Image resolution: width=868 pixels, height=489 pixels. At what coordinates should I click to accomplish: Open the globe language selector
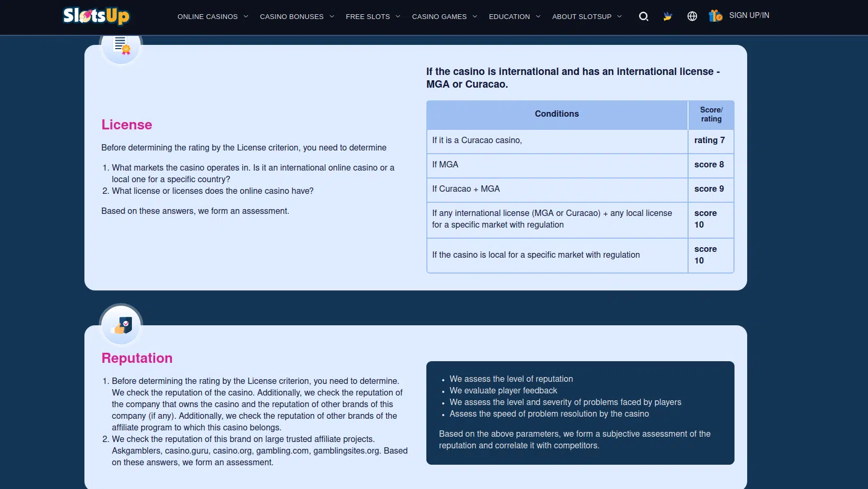[x=692, y=16]
